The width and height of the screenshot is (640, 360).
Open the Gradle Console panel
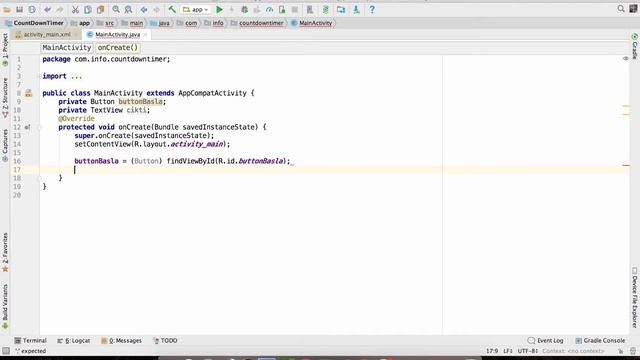[600, 340]
